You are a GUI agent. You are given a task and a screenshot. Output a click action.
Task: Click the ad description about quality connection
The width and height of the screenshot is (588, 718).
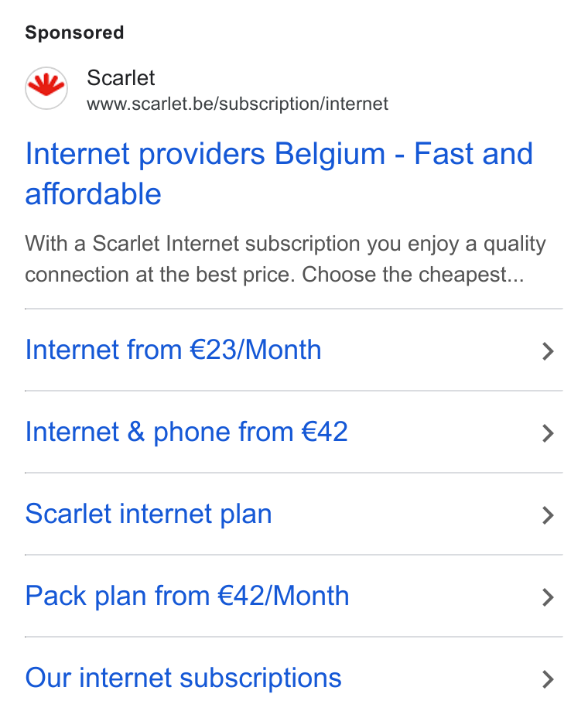coord(285,259)
